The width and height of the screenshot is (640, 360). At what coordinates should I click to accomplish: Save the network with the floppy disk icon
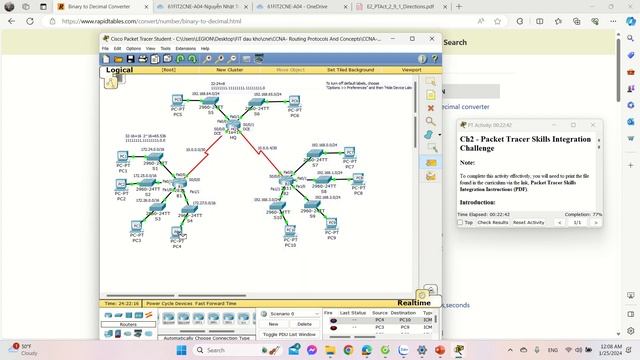(131, 59)
